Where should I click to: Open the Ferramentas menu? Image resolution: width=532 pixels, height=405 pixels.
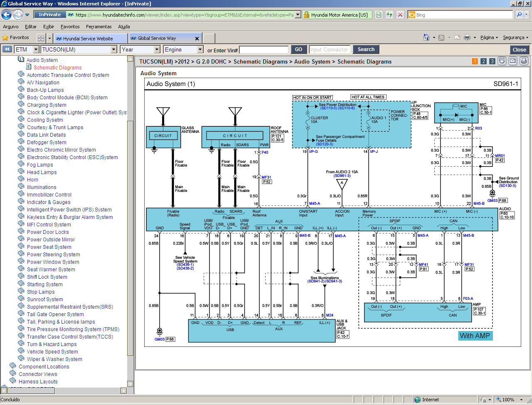[x=98, y=26]
